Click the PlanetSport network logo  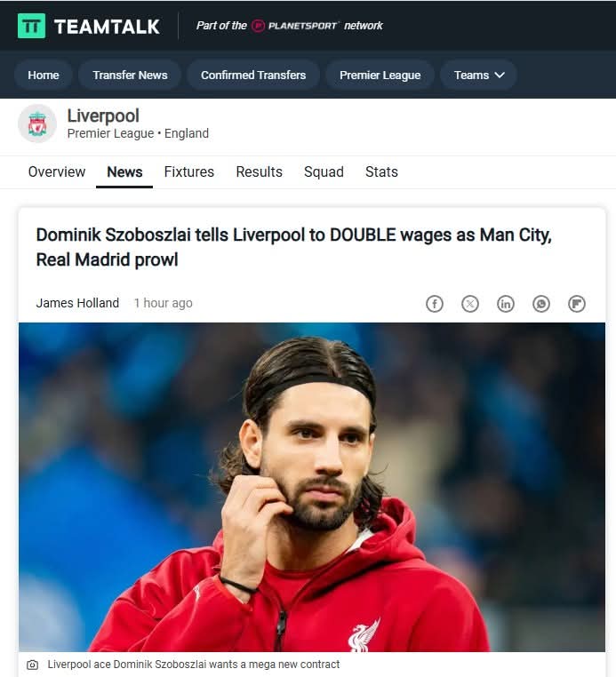click(x=295, y=26)
